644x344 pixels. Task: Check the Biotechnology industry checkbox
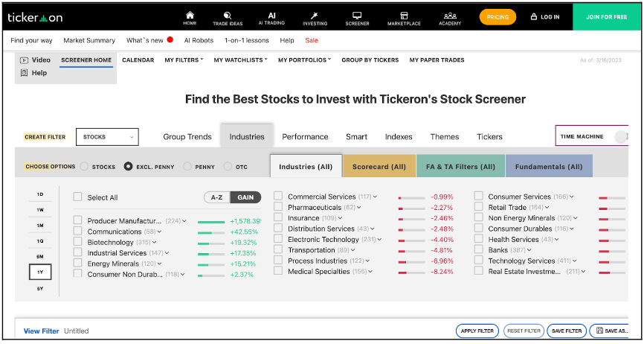click(x=77, y=241)
